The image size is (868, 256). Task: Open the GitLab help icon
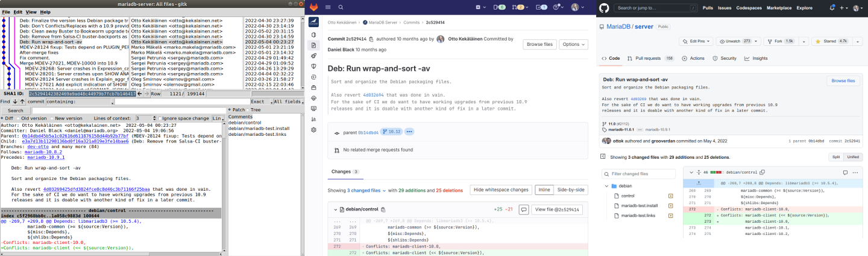pos(558,7)
